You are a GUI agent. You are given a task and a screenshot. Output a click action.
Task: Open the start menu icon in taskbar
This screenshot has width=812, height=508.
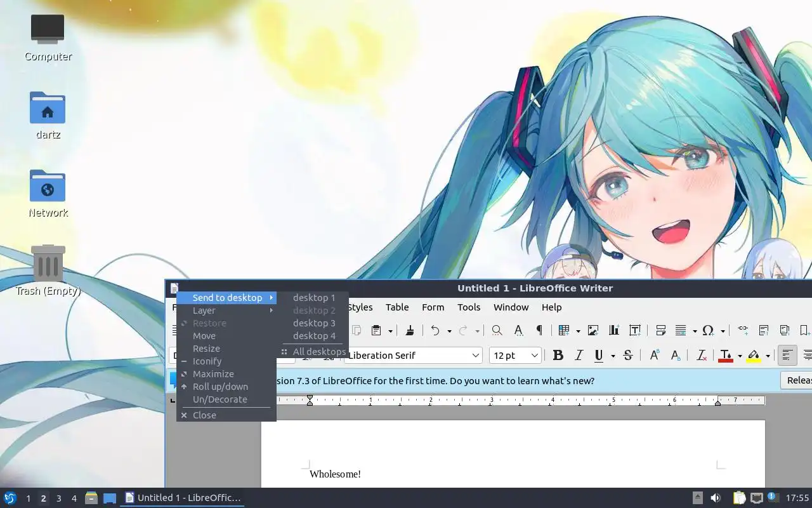[10, 498]
